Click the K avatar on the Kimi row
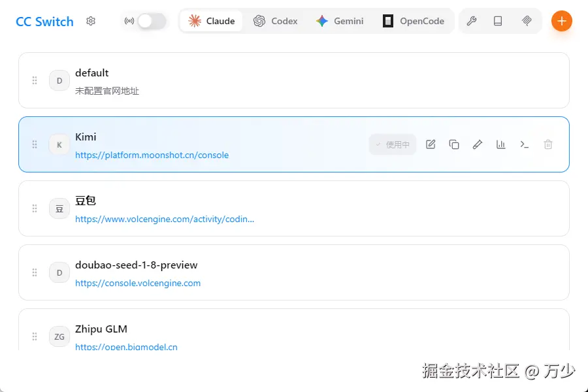 [59, 144]
